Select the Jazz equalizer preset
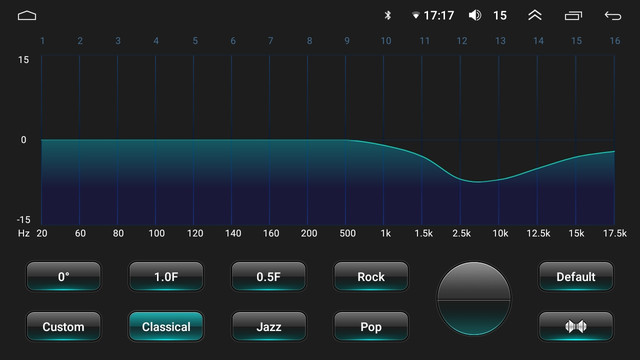This screenshot has height=360, width=640. tap(269, 326)
